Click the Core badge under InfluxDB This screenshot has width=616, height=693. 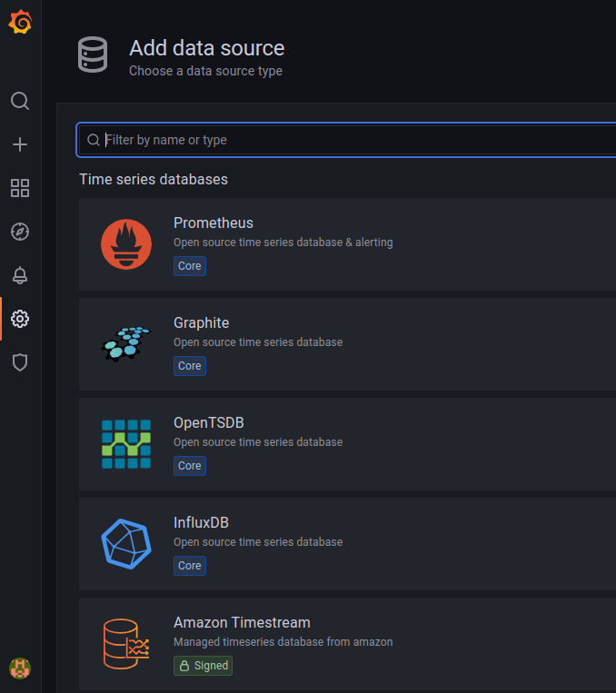(190, 566)
